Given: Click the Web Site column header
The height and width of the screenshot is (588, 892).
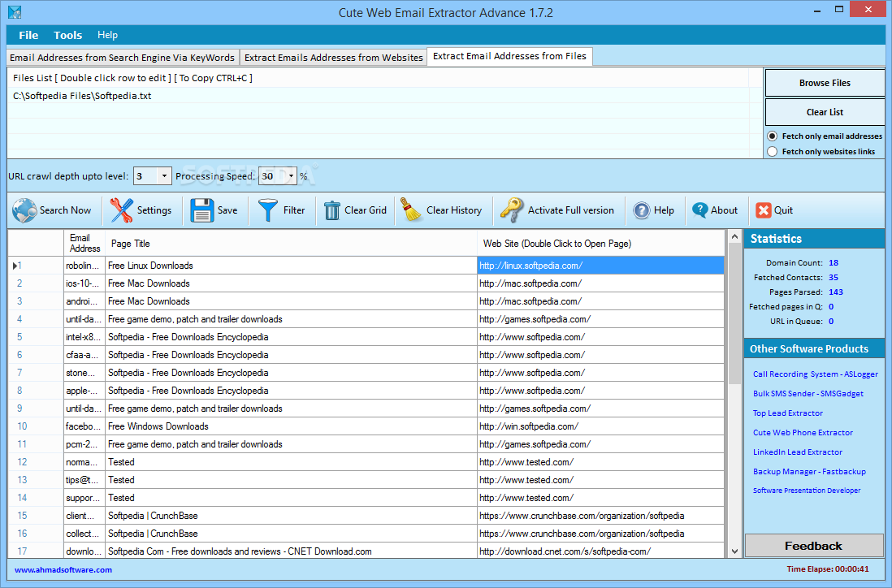Looking at the screenshot, I should (600, 243).
